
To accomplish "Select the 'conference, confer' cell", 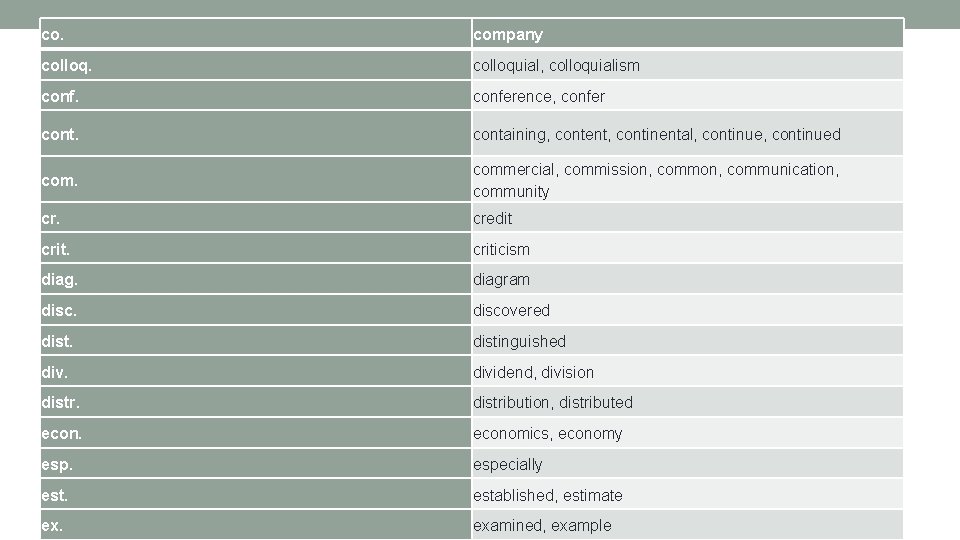I will (688, 96).
